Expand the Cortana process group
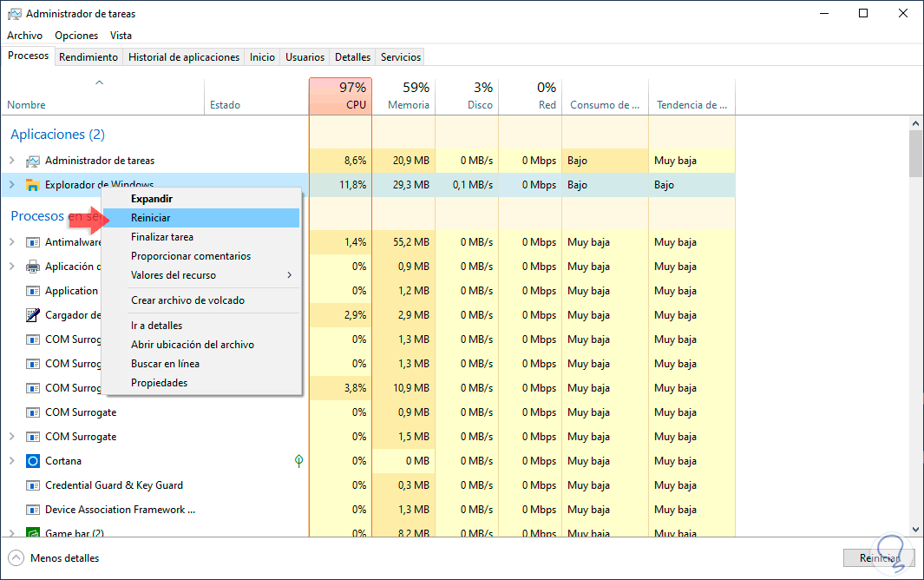This screenshot has height=580, width=924. pos(12,461)
